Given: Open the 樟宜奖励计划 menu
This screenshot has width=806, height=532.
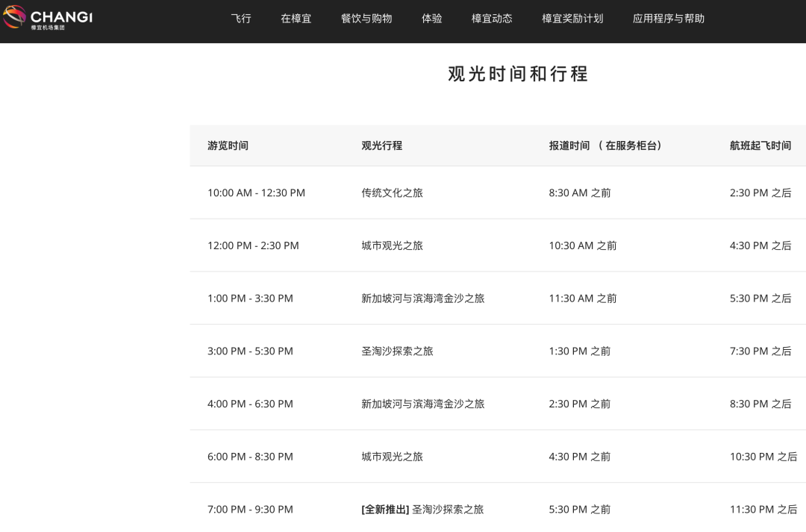Looking at the screenshot, I should 572,19.
